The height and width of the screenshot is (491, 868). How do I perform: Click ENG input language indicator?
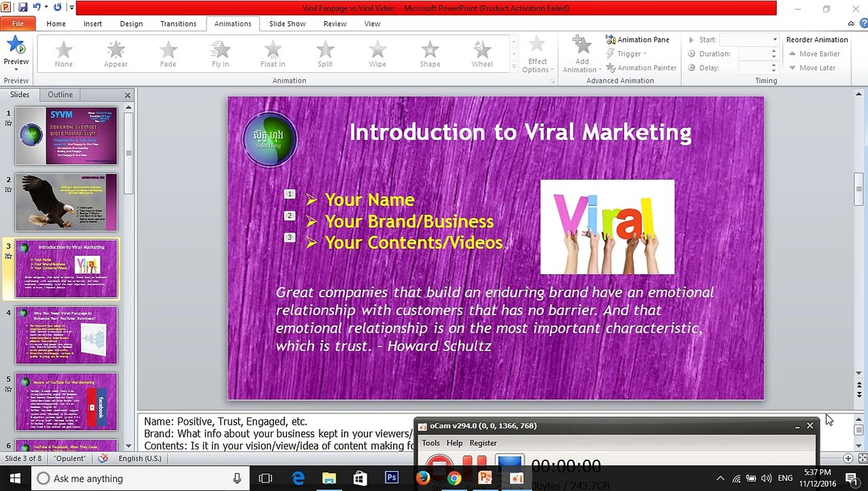tap(785, 479)
